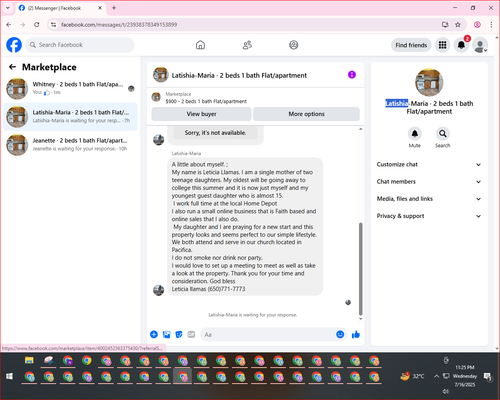Choose a GIF
This screenshot has height=400, width=500.
click(x=191, y=334)
